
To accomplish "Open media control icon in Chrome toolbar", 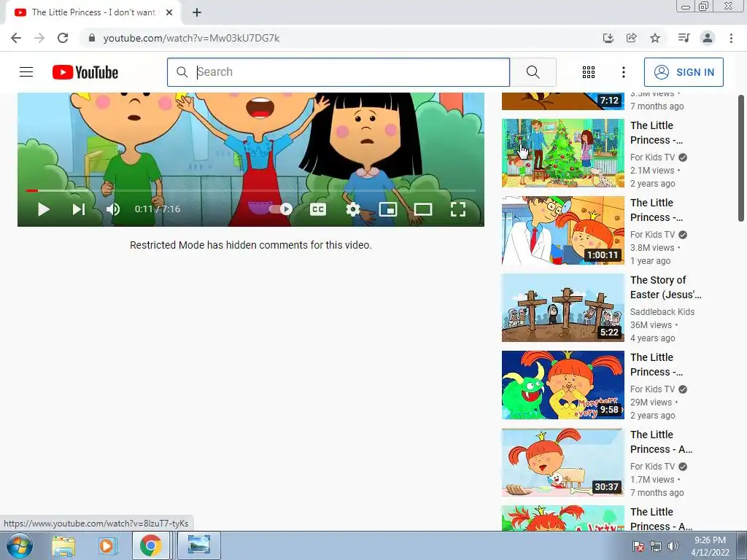I will pyautogui.click(x=684, y=38).
